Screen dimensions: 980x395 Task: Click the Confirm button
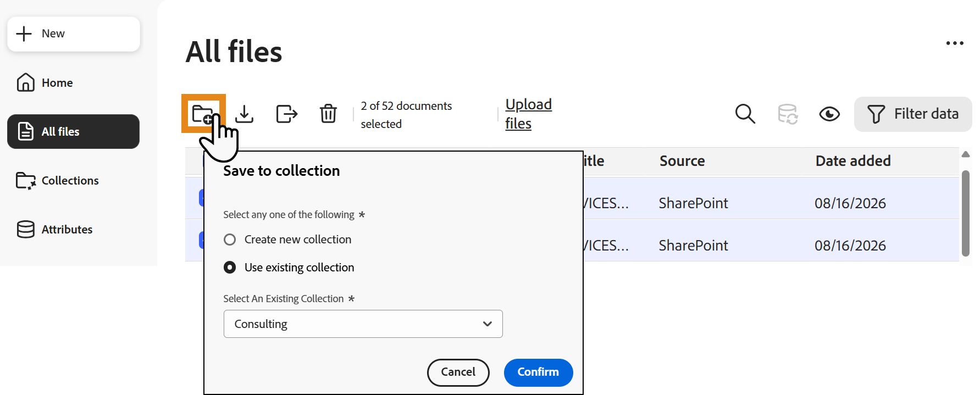click(538, 372)
